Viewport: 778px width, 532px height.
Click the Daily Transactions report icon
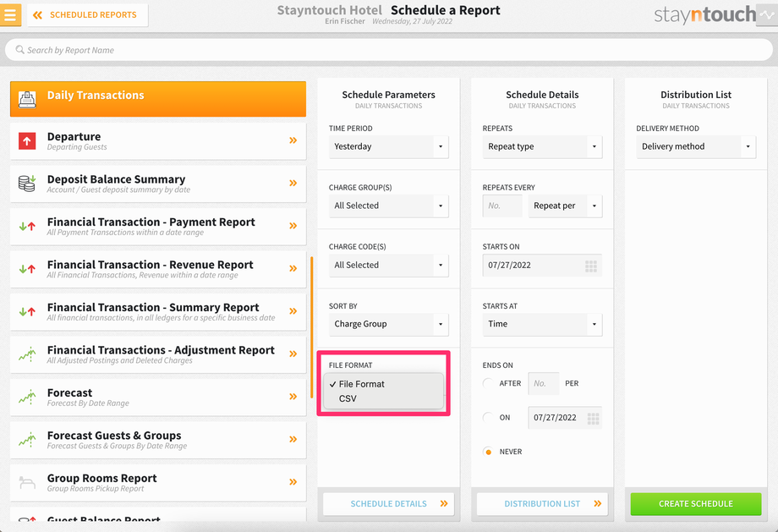click(27, 99)
